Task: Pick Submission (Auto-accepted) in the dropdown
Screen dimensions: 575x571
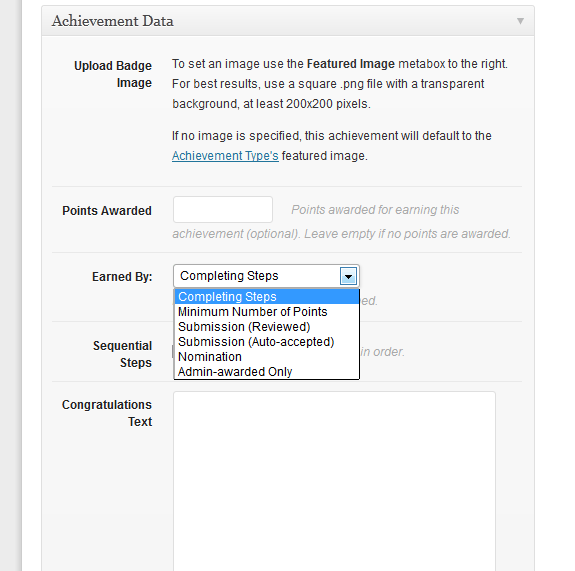Action: tap(267, 342)
